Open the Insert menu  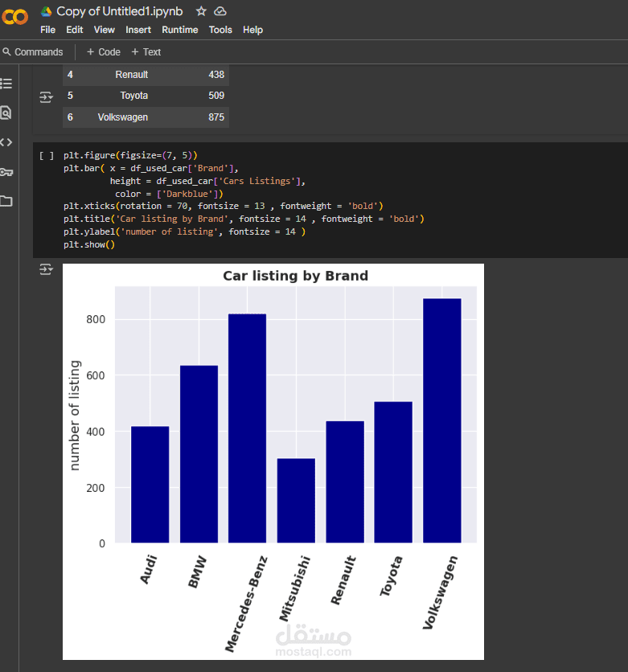click(x=138, y=30)
